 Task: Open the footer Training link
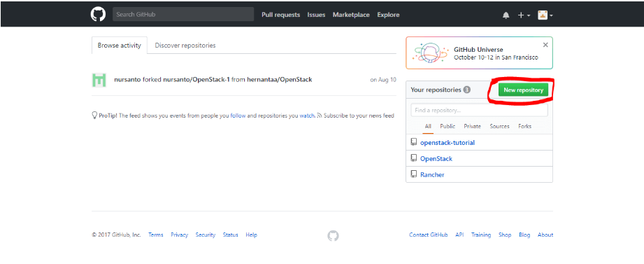[481, 235]
